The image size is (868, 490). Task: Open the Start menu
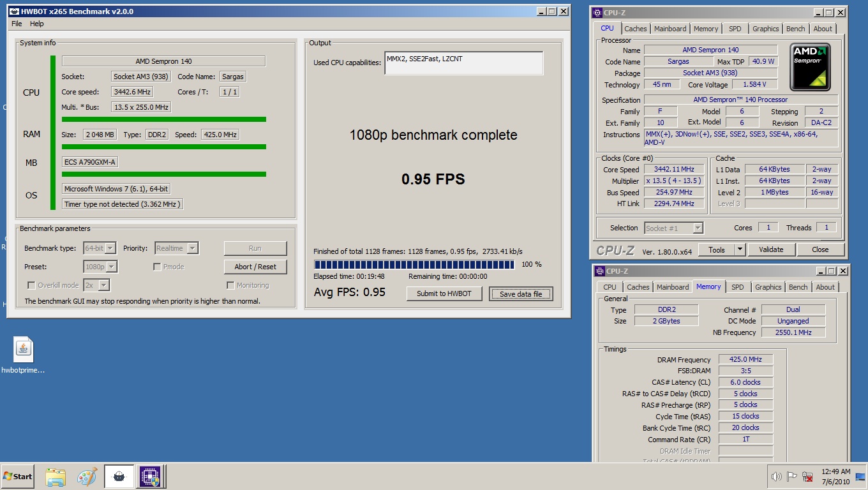(18, 476)
